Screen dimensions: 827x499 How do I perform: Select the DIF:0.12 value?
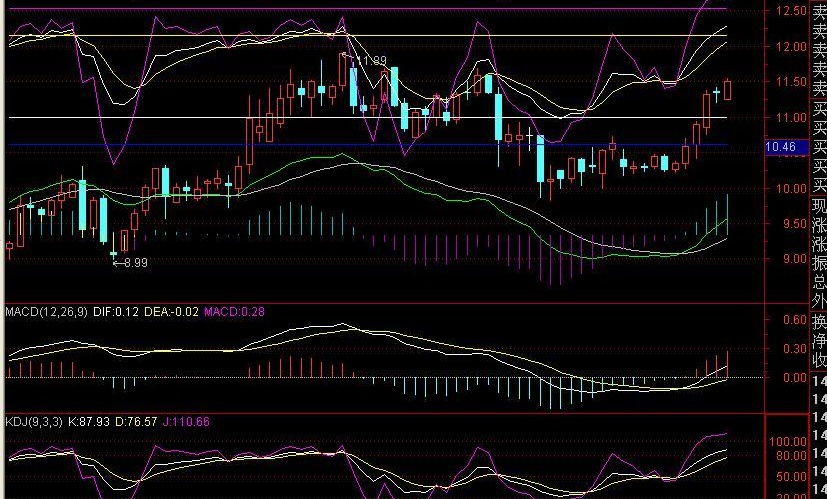116,312
